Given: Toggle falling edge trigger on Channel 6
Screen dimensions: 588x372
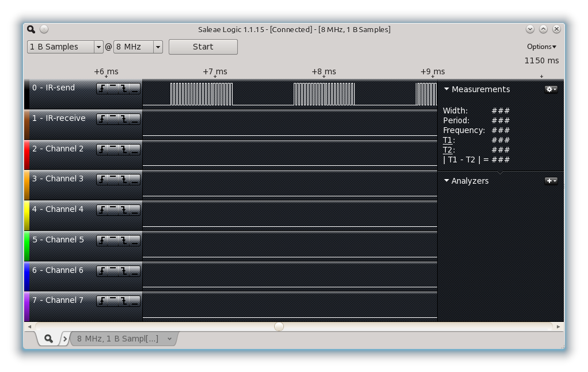Looking at the screenshot, I should (x=124, y=271).
